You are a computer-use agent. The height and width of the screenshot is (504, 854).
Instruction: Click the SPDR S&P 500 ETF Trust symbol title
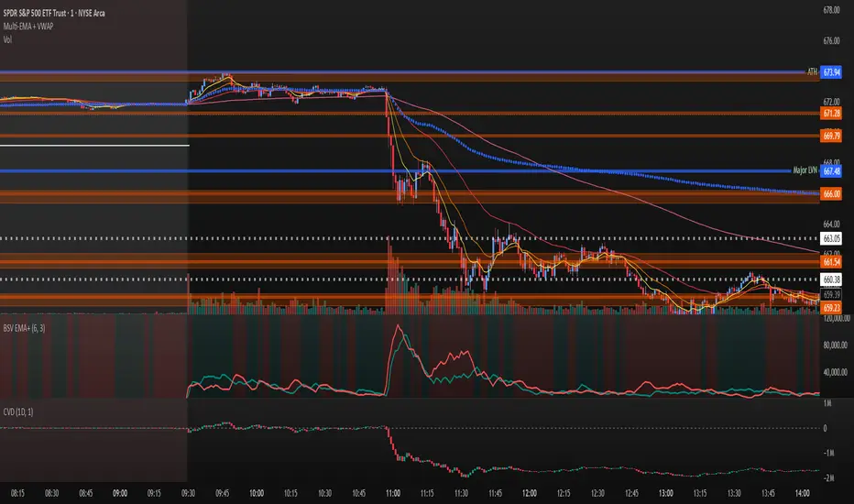pyautogui.click(x=54, y=13)
